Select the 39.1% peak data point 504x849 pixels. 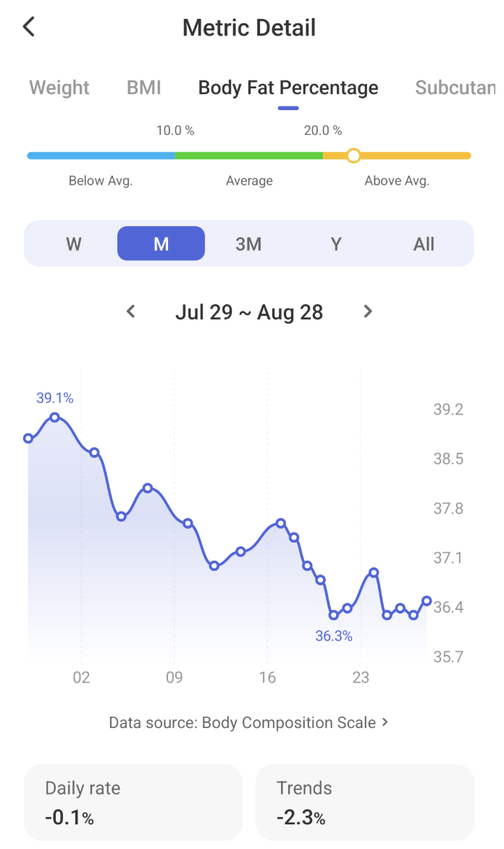[x=55, y=417]
